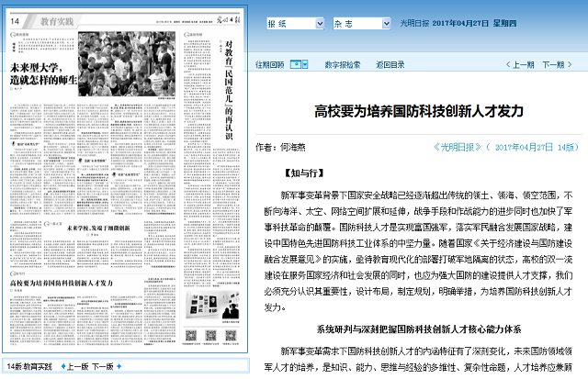Open the 杂志 dropdown selector
This screenshot has width=588, height=379.
click(361, 24)
